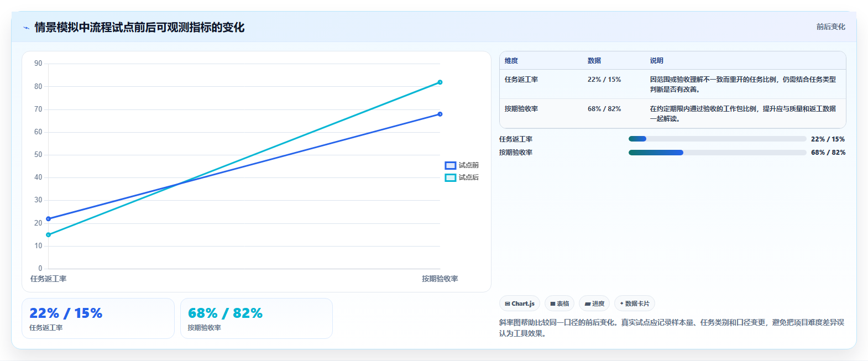Click the 试点前 legend label

coord(469,165)
